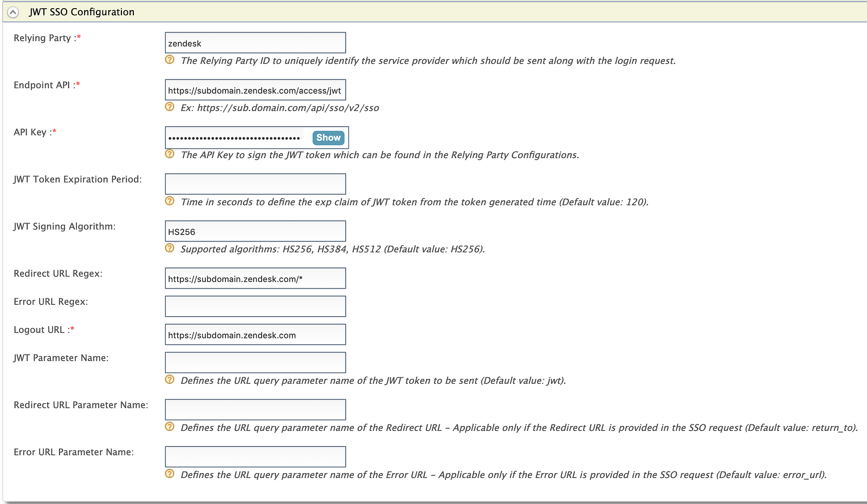
Task: Click help icon under Error URL Parameter Name
Action: click(x=170, y=474)
